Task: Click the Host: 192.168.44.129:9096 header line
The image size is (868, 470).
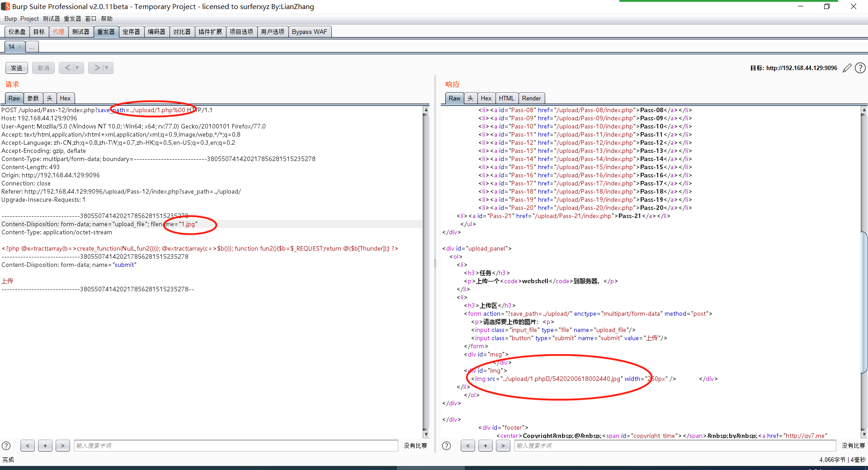Action: pyautogui.click(x=39, y=118)
